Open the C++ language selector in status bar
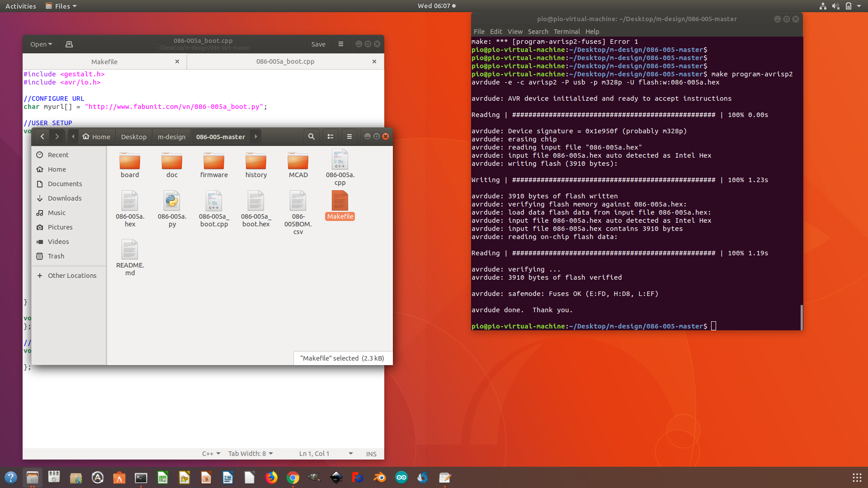 tap(211, 454)
